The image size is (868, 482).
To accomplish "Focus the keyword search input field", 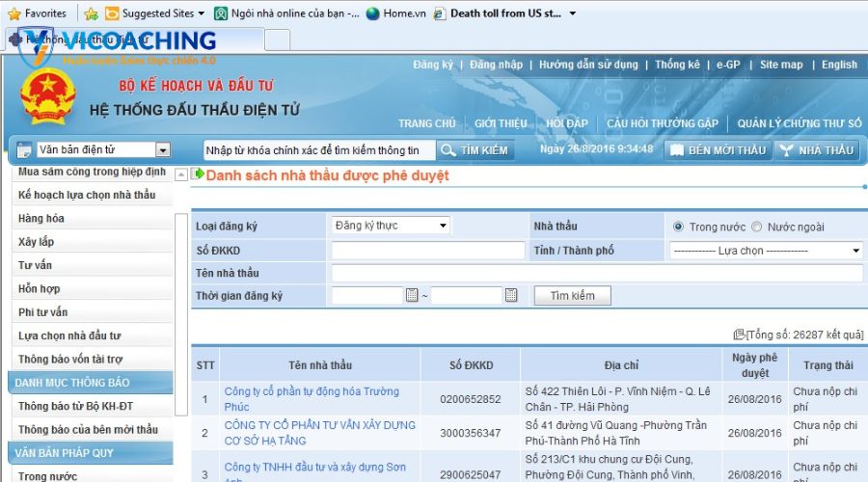I will 319,150.
